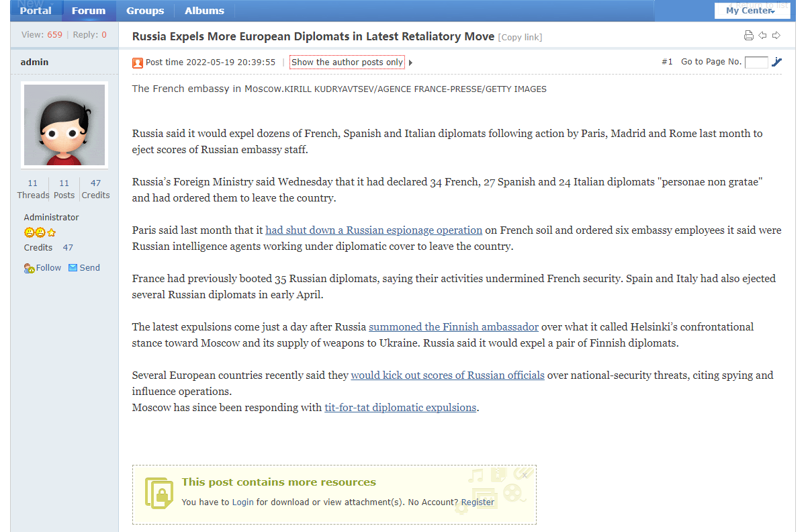812x532 pixels.
Task: Click Copy link next to thread title
Action: pyautogui.click(x=520, y=37)
